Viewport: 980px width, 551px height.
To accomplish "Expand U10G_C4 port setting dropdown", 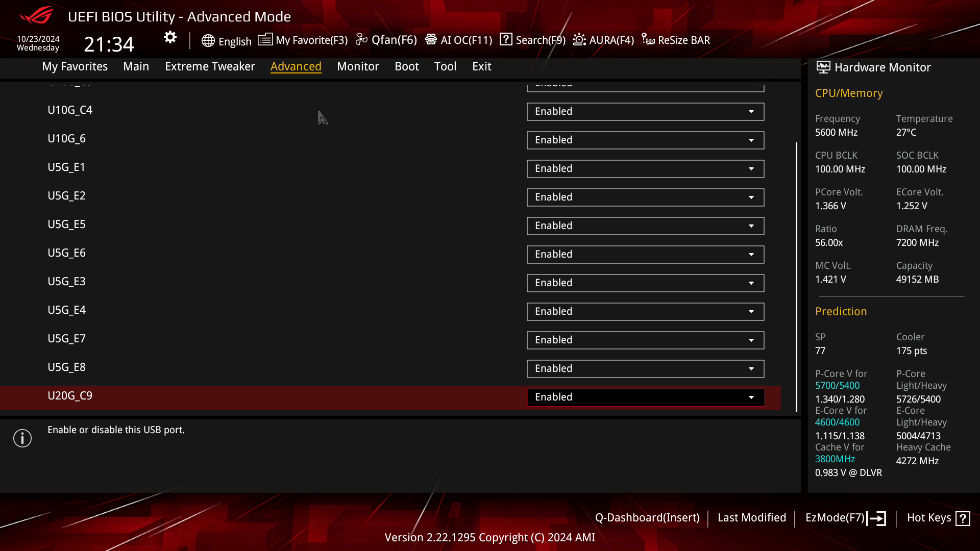I will (751, 111).
